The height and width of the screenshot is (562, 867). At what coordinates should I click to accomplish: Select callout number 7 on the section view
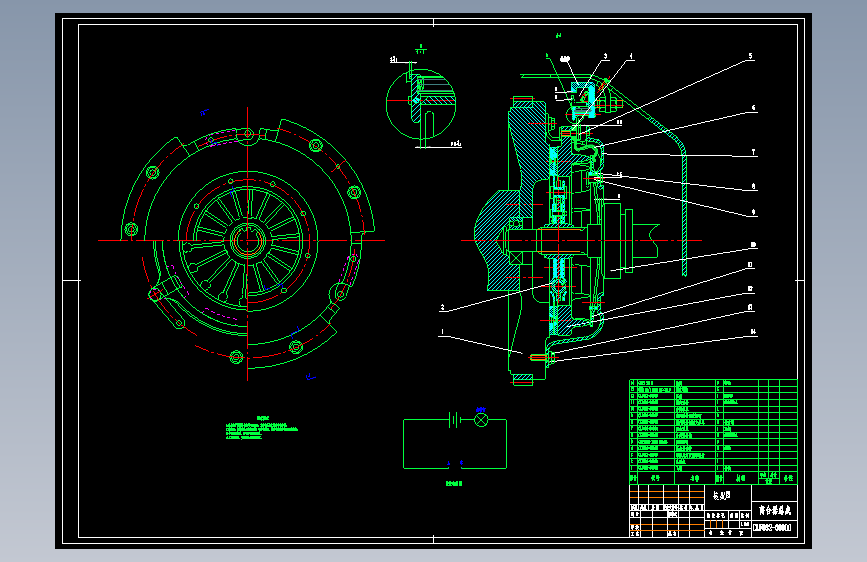pyautogui.click(x=753, y=152)
